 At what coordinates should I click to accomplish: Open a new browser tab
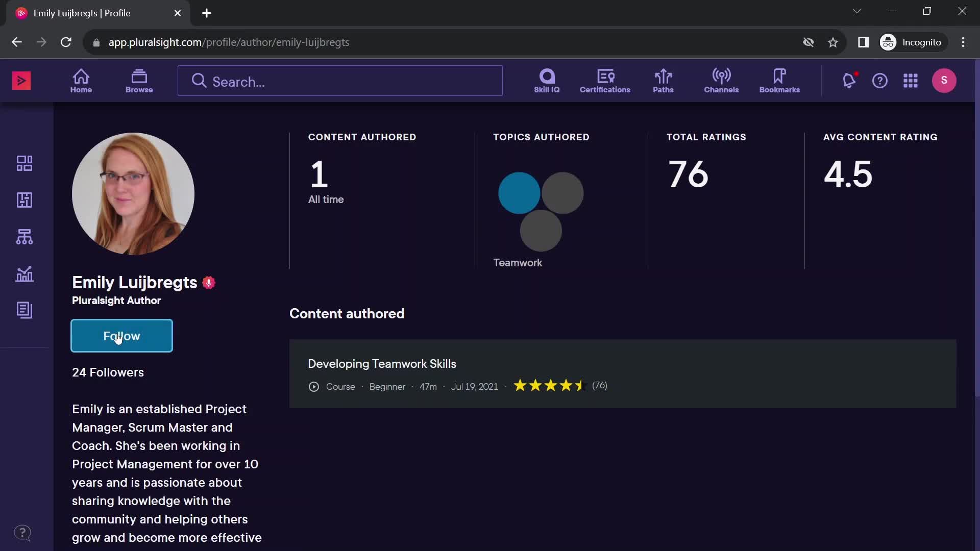pyautogui.click(x=207, y=13)
